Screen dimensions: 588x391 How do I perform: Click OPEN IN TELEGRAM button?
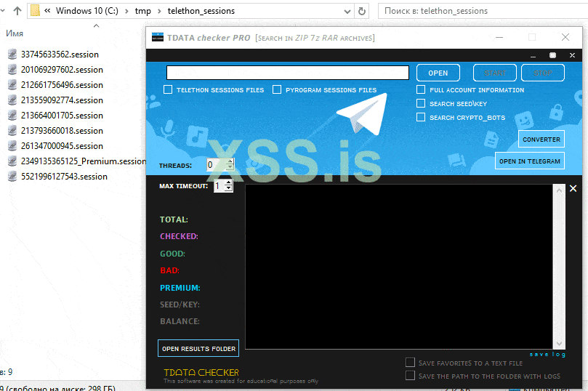[x=530, y=161]
